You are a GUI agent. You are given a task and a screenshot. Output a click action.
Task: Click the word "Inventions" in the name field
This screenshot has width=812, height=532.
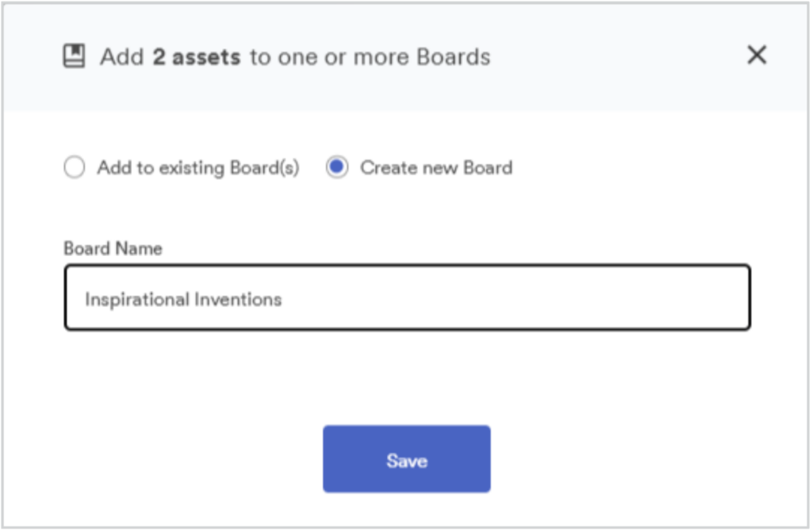click(x=238, y=300)
